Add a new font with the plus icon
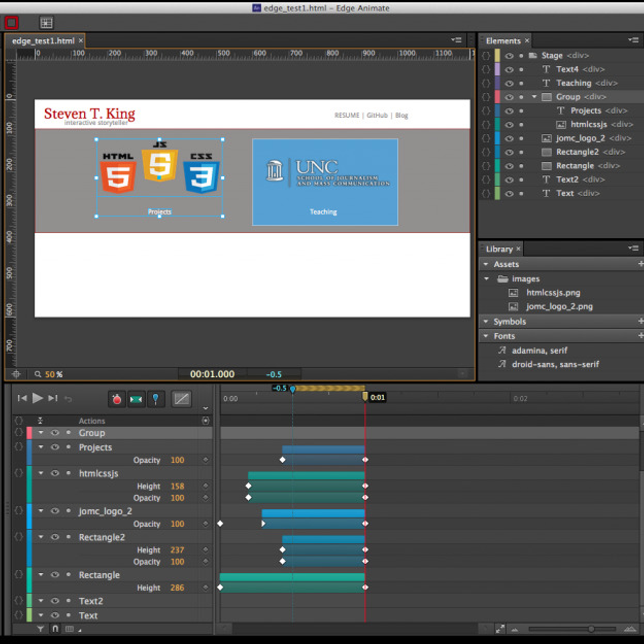Image resolution: width=644 pixels, height=644 pixels. [x=640, y=336]
